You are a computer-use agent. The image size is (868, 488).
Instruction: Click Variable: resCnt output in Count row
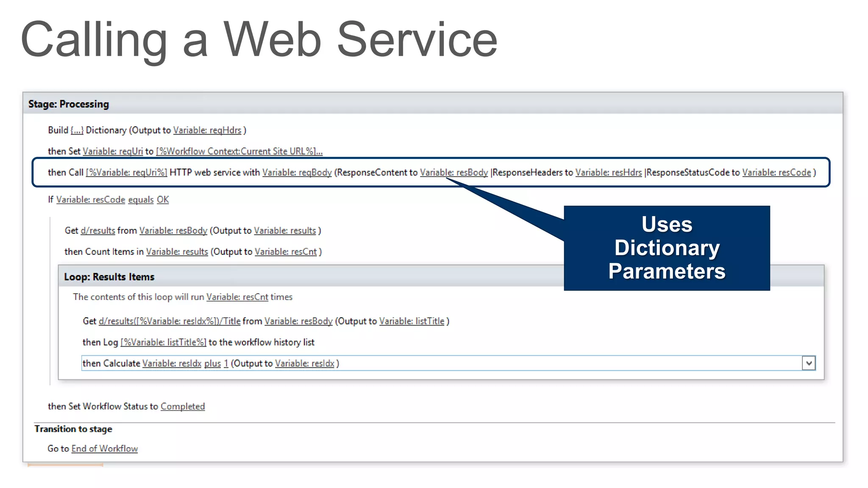tap(286, 252)
